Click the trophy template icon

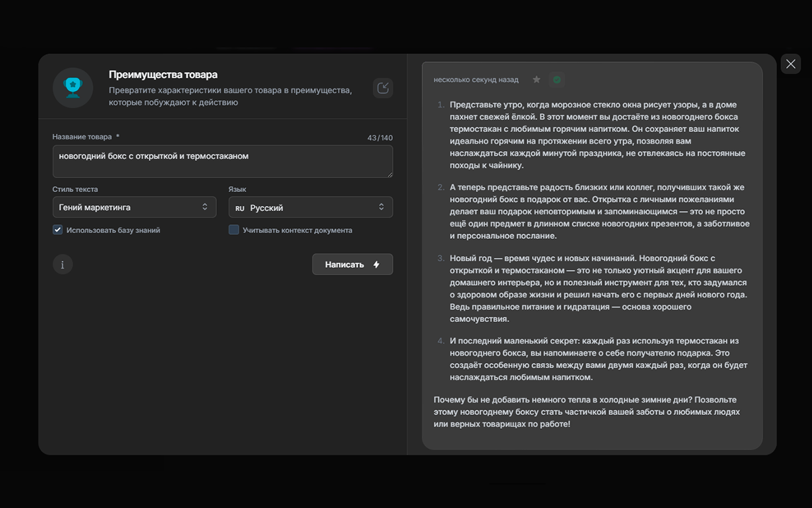pyautogui.click(x=72, y=88)
